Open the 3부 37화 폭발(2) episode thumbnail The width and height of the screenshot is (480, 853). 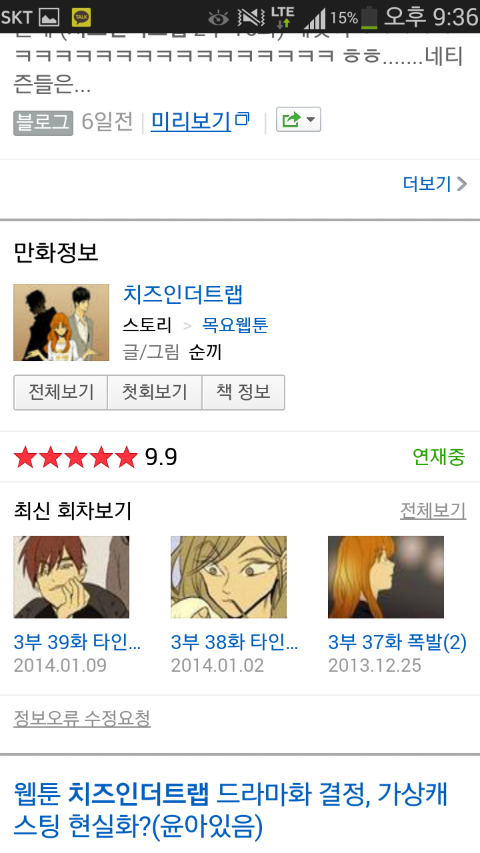point(386,577)
